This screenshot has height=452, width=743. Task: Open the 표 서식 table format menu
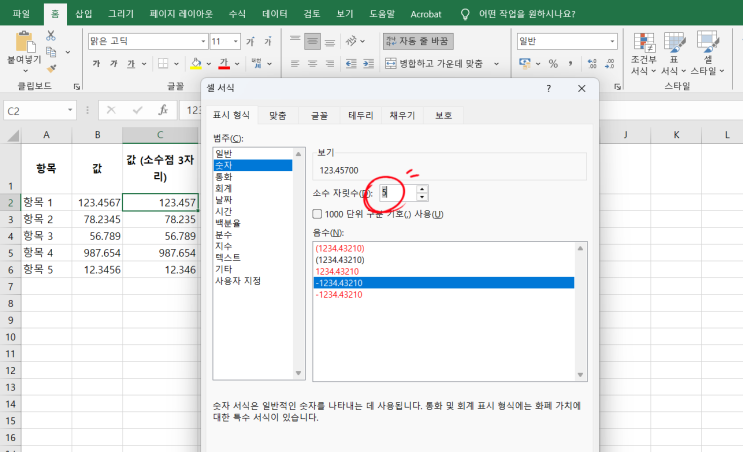[674, 54]
